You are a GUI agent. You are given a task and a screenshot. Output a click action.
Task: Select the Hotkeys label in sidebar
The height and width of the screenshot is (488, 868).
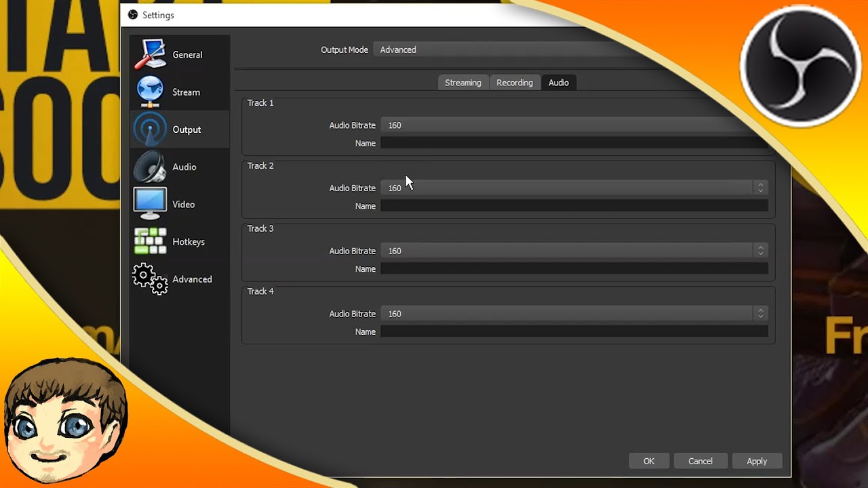click(189, 242)
